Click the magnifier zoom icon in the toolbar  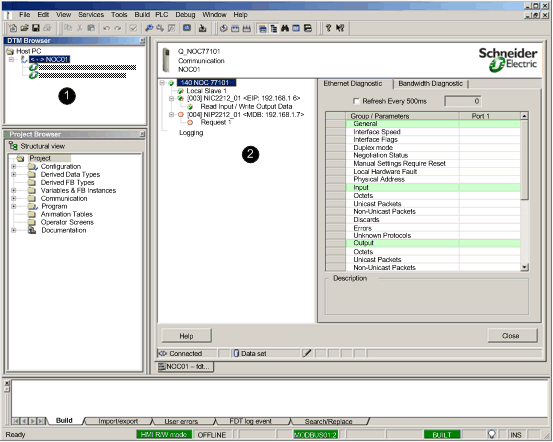[x=149, y=28]
